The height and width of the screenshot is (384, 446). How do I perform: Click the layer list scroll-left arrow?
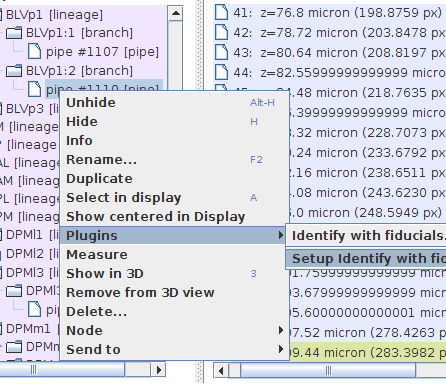[221, 370]
